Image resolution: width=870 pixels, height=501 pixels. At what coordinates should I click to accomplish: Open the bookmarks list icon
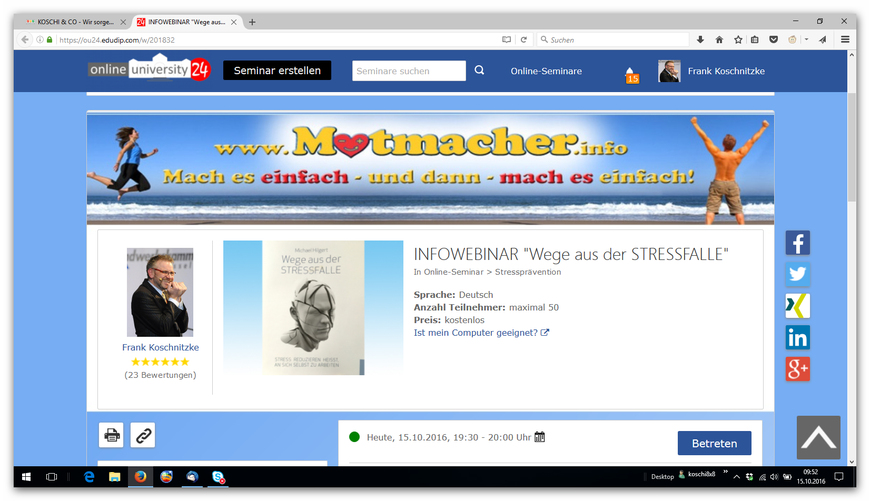(755, 39)
